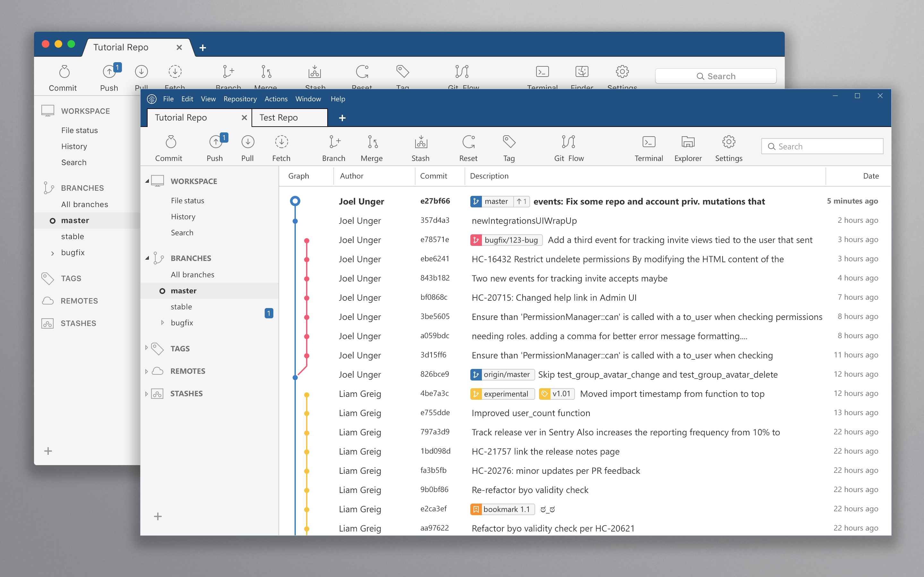This screenshot has width=924, height=577.
Task: Click the Git Flow icon in front window
Action: (x=569, y=142)
